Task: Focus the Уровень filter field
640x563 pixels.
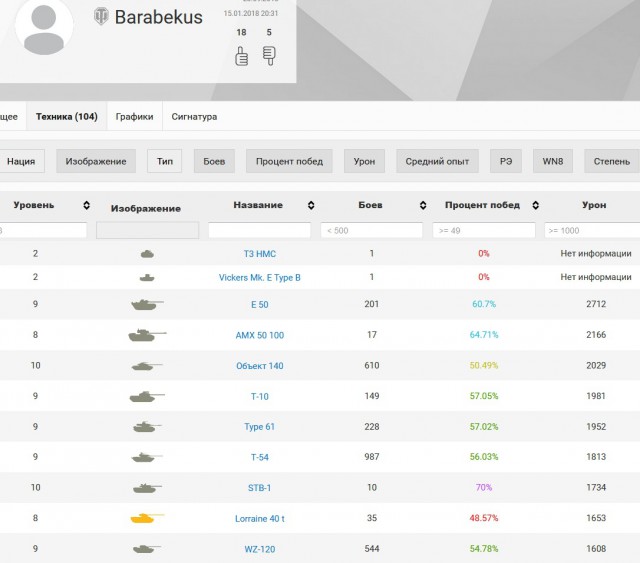Action: point(43,230)
